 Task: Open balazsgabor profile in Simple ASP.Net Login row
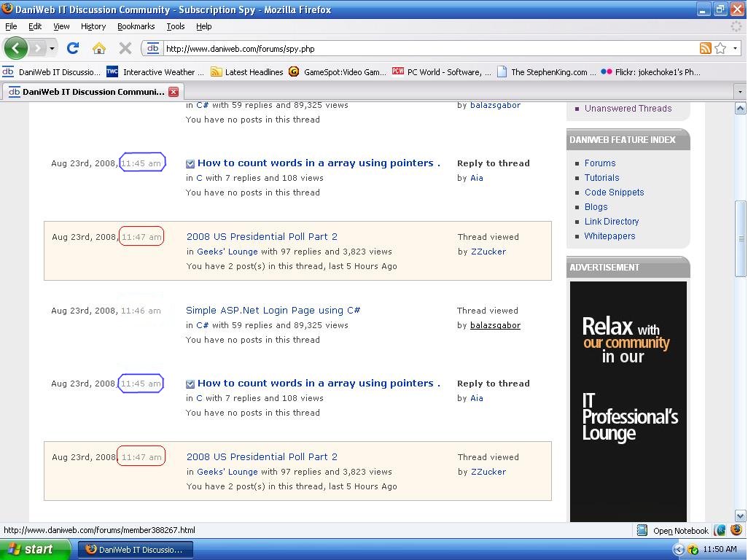495,325
